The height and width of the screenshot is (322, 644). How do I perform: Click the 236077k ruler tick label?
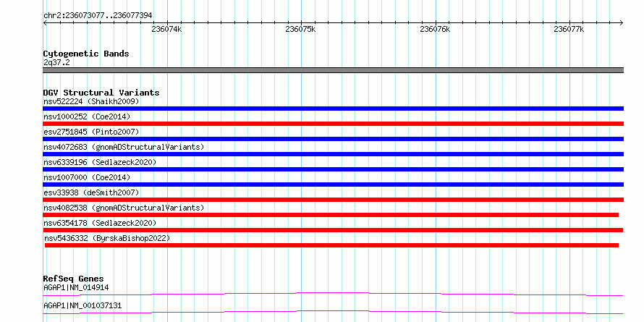[569, 30]
